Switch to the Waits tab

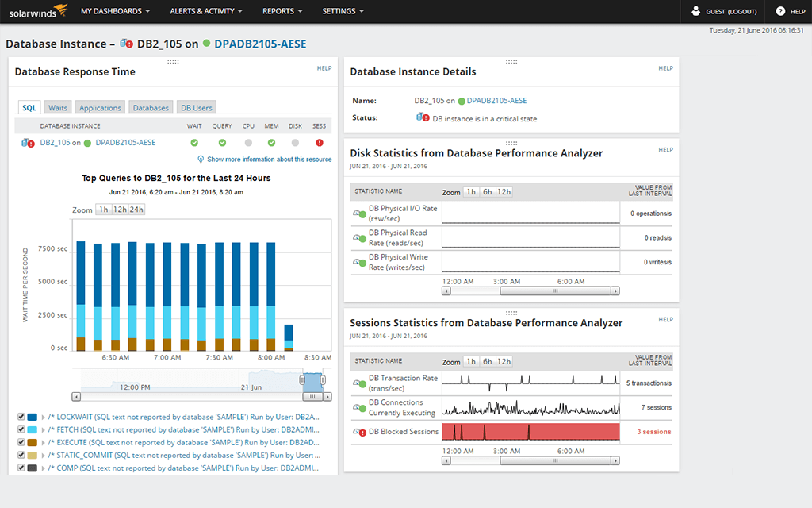57,107
